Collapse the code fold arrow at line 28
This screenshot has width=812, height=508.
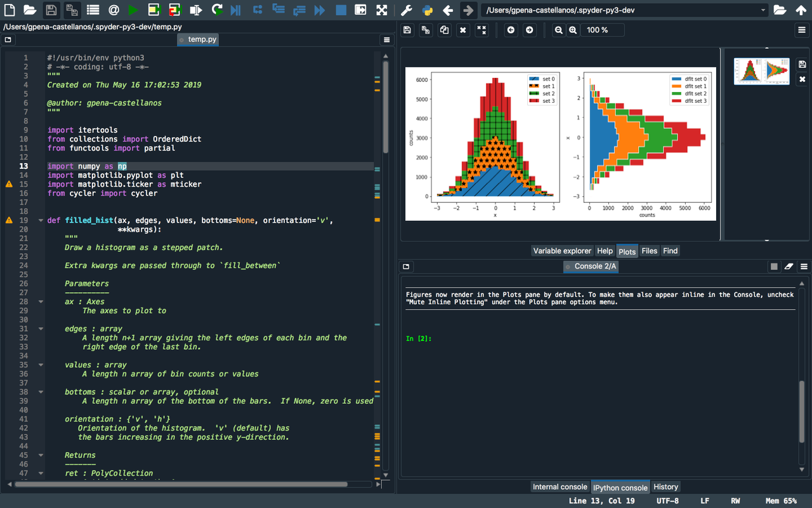(41, 302)
